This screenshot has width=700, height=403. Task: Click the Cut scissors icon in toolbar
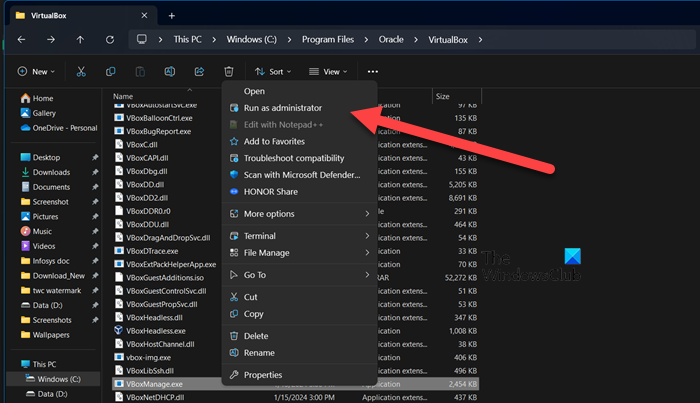point(81,72)
